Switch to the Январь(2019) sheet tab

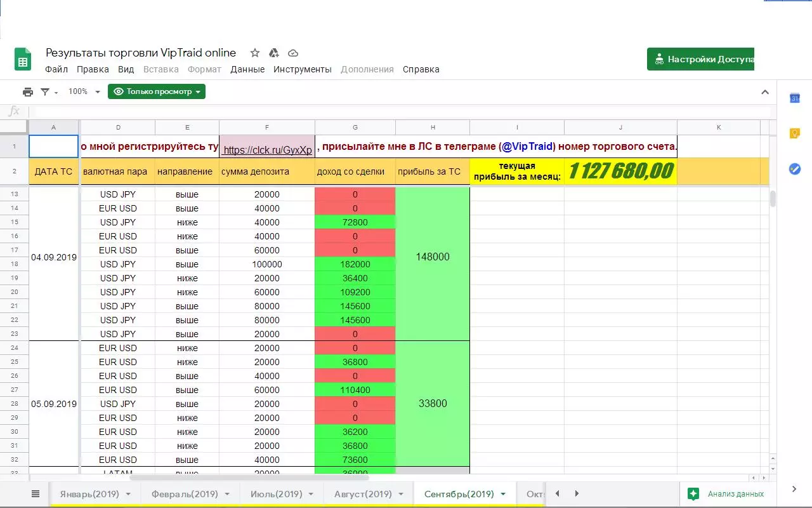click(x=89, y=494)
